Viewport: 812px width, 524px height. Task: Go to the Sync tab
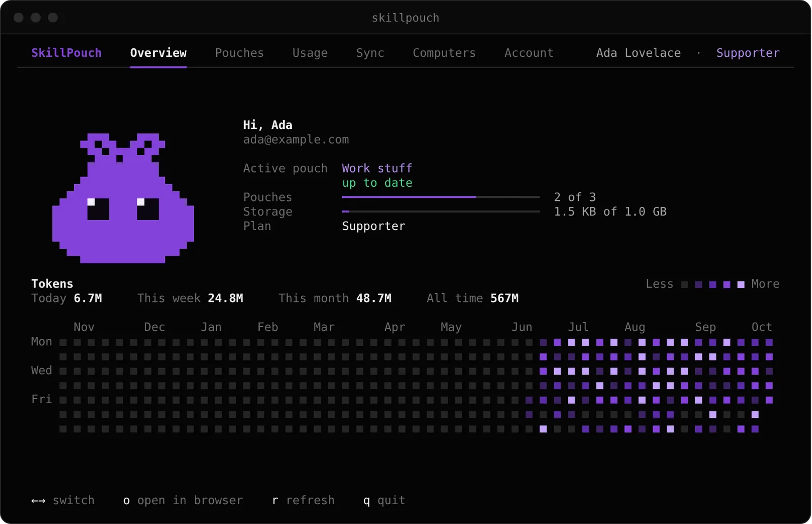coord(370,53)
